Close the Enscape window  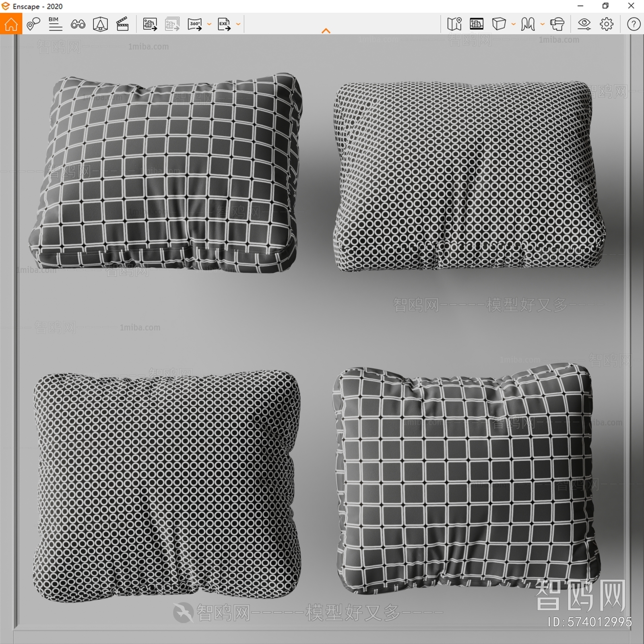coord(631,6)
